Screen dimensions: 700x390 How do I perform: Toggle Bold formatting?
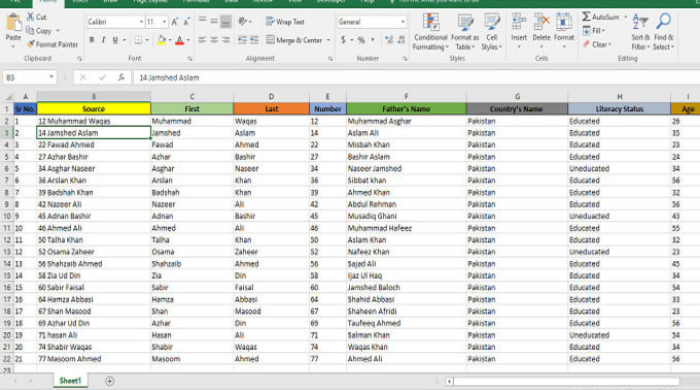(x=92, y=40)
